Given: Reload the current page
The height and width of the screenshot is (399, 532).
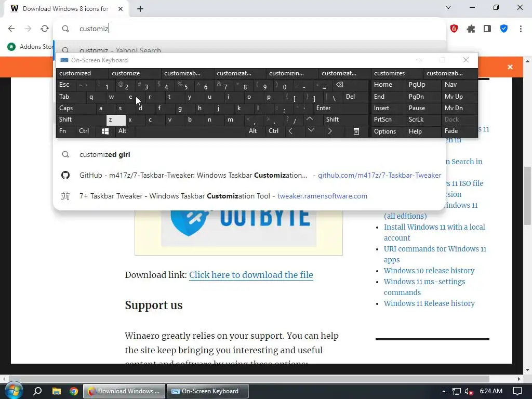Looking at the screenshot, I should [45, 29].
